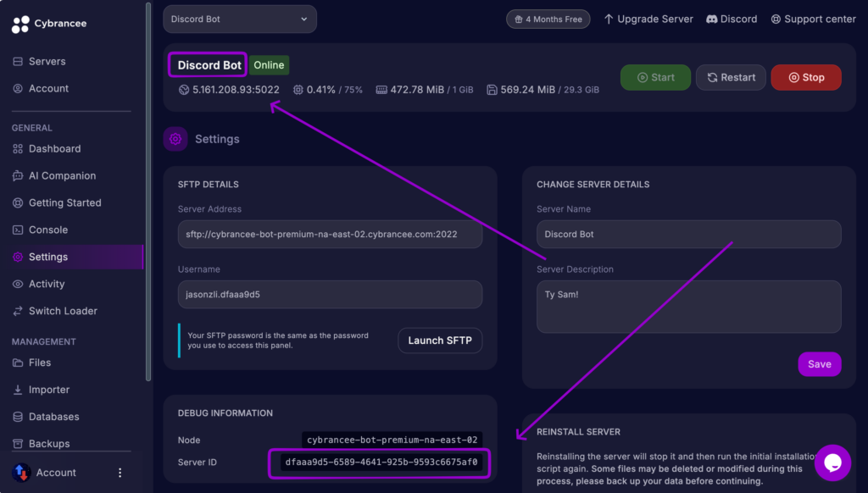The width and height of the screenshot is (868, 493).
Task: Click the Settings gear icon in sidebar
Action: [18, 258]
